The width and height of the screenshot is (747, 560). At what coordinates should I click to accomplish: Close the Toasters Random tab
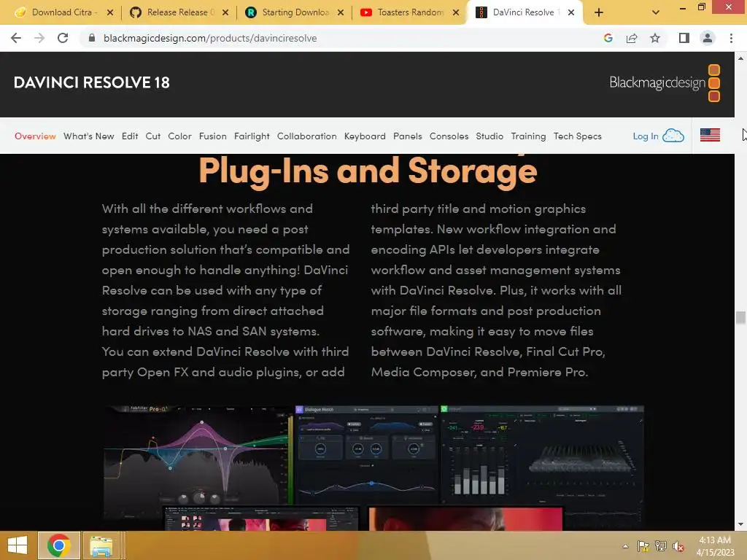tap(456, 12)
